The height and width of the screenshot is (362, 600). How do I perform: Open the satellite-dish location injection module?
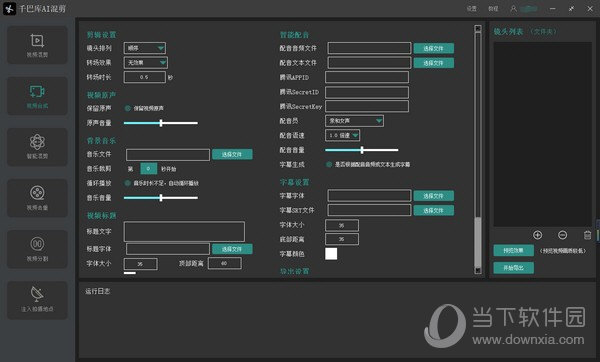(37, 300)
